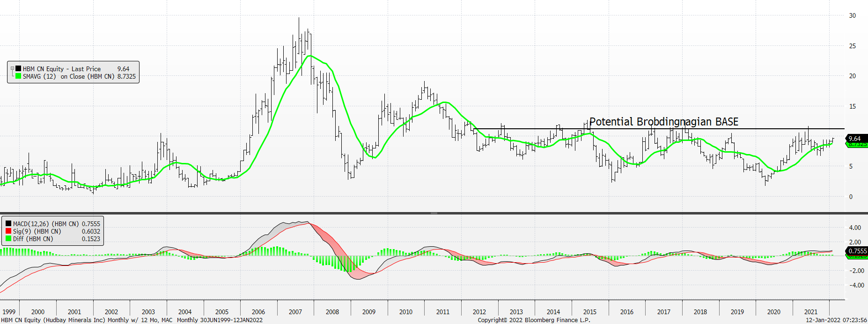Click the 2017 label on the time axis
The image size is (868, 324).
(x=664, y=312)
